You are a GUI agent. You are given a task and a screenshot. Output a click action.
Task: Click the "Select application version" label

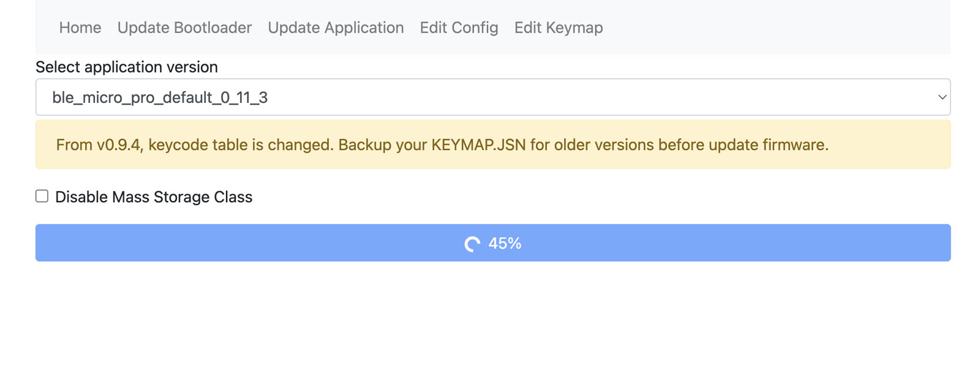tap(127, 67)
